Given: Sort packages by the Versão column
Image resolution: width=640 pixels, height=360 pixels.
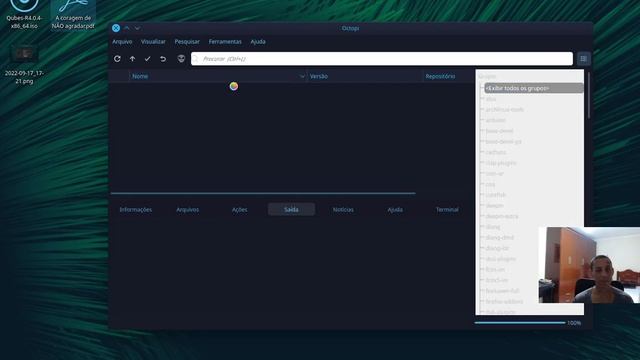Looking at the screenshot, I should coord(365,76).
